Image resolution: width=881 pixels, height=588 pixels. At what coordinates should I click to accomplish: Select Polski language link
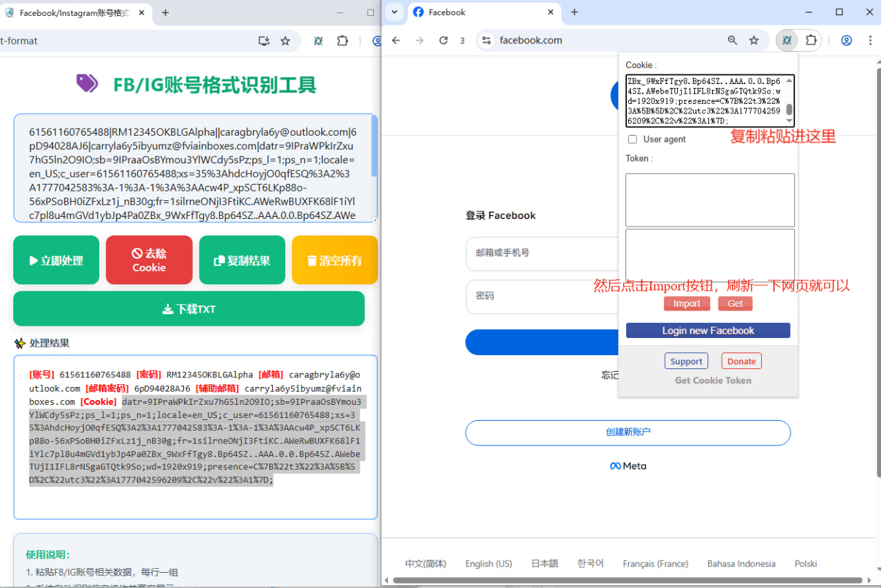coord(806,563)
